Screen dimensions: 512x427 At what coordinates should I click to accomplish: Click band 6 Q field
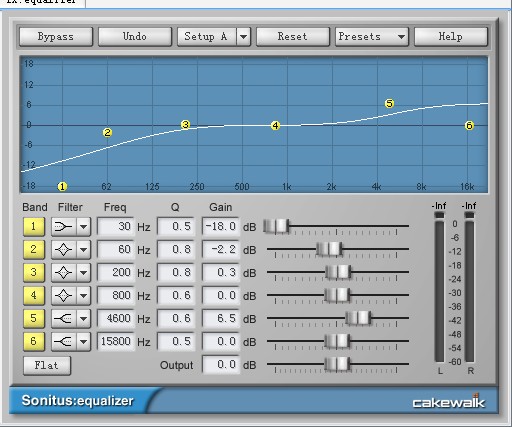coord(176,341)
